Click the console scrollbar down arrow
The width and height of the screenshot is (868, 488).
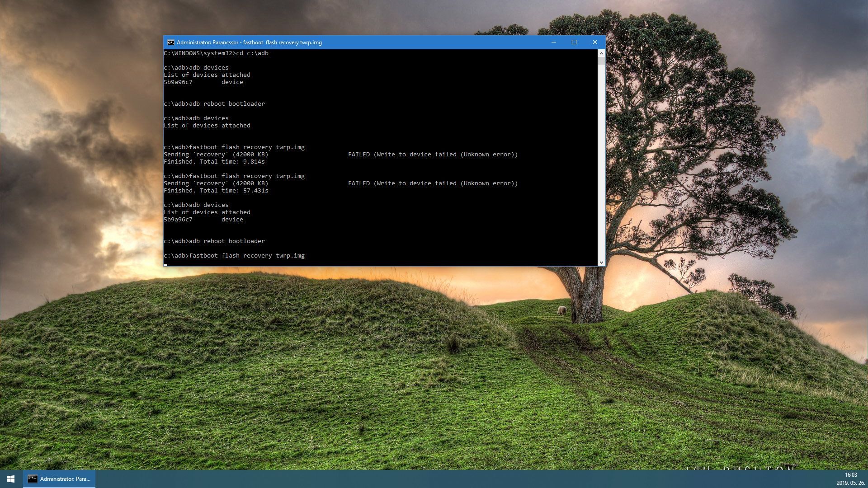601,262
